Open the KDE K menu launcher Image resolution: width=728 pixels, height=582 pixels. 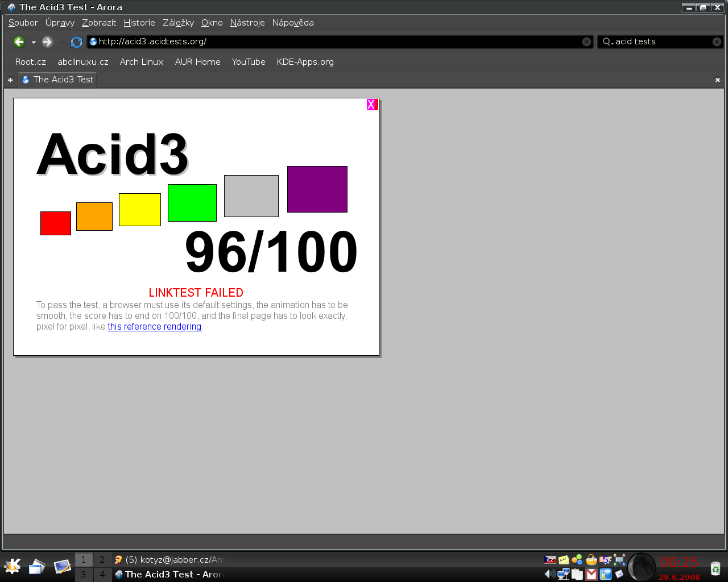pyautogui.click(x=12, y=567)
